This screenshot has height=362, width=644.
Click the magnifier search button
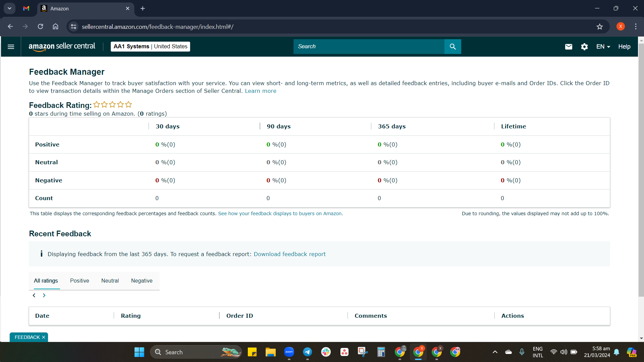point(453,47)
